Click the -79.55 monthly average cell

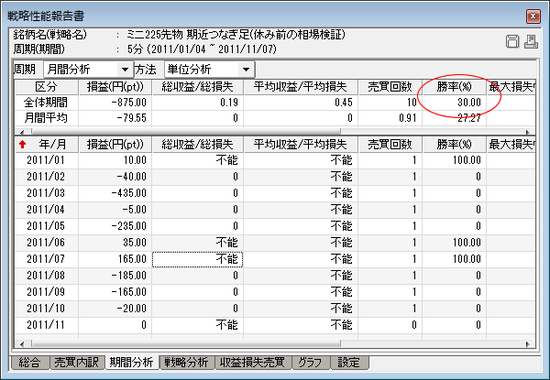point(115,118)
